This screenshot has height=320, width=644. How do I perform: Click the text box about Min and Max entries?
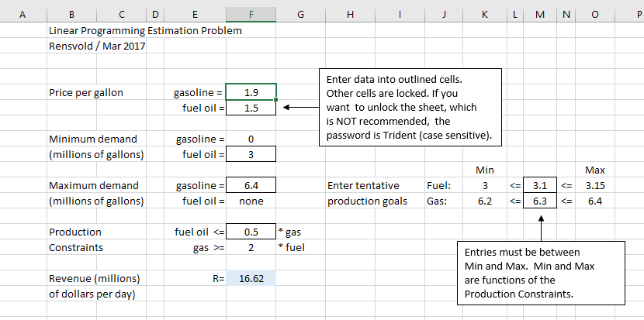click(540, 274)
